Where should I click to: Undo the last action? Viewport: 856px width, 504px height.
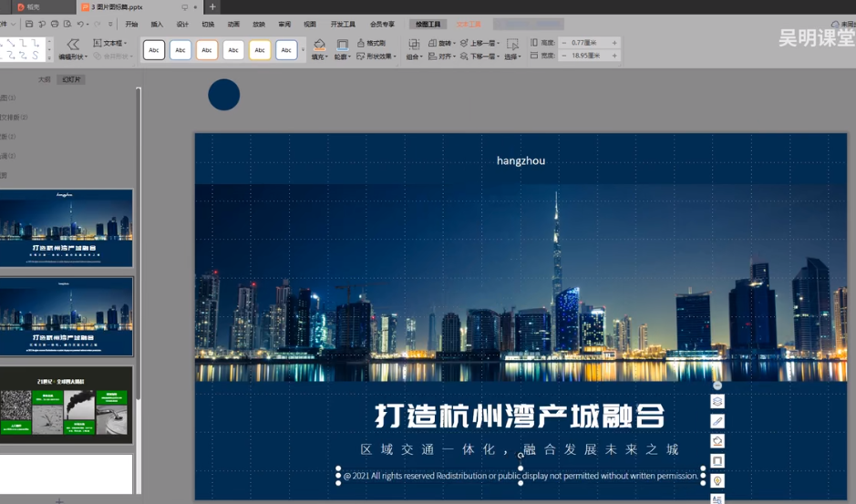(x=80, y=24)
